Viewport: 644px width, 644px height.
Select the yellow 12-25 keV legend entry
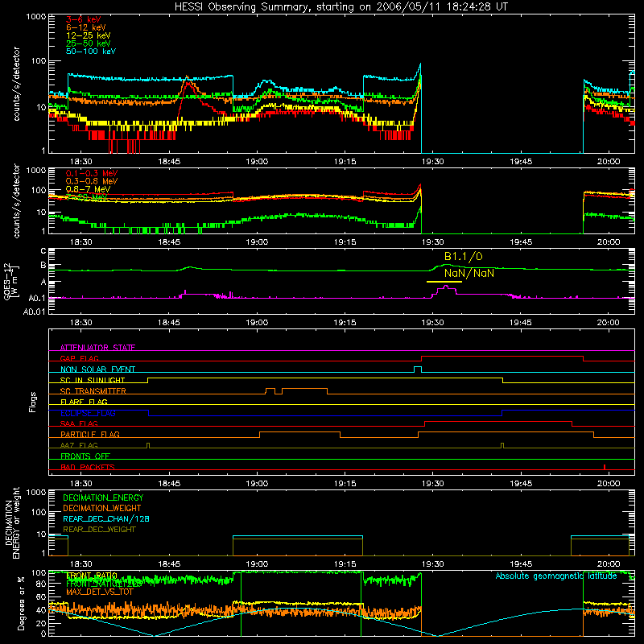pyautogui.click(x=89, y=35)
